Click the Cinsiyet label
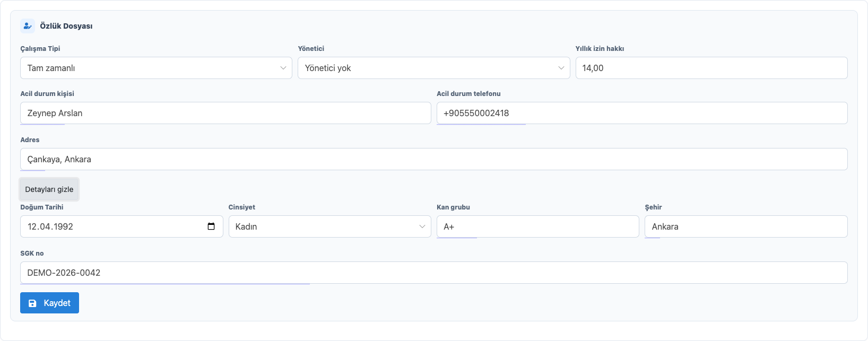This screenshot has width=868, height=341. point(242,207)
